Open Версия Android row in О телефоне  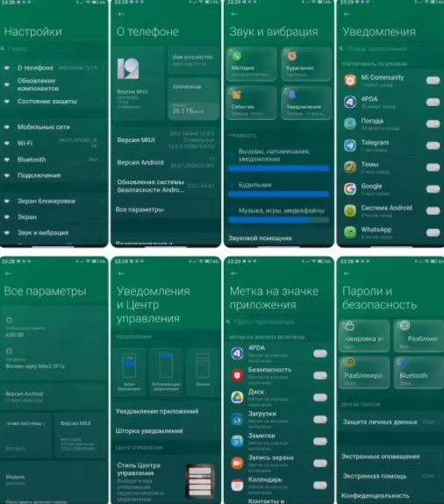click(x=166, y=162)
